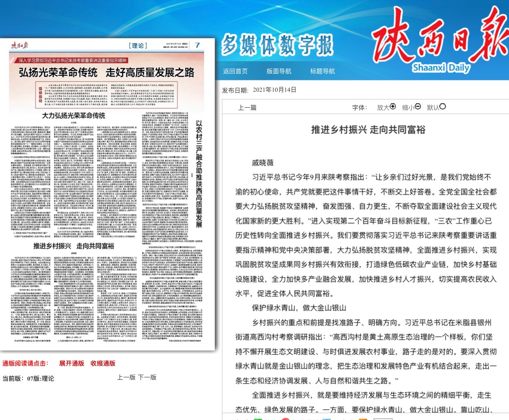Click the circle icon beside 默认
Viewport: 509px width, 420px height.
[443, 107]
